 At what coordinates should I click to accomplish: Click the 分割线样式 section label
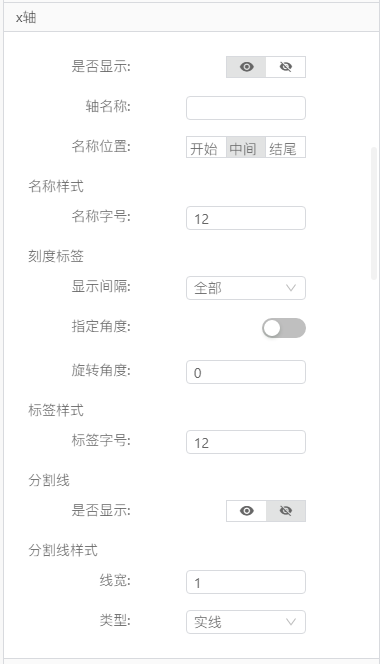coord(63,550)
